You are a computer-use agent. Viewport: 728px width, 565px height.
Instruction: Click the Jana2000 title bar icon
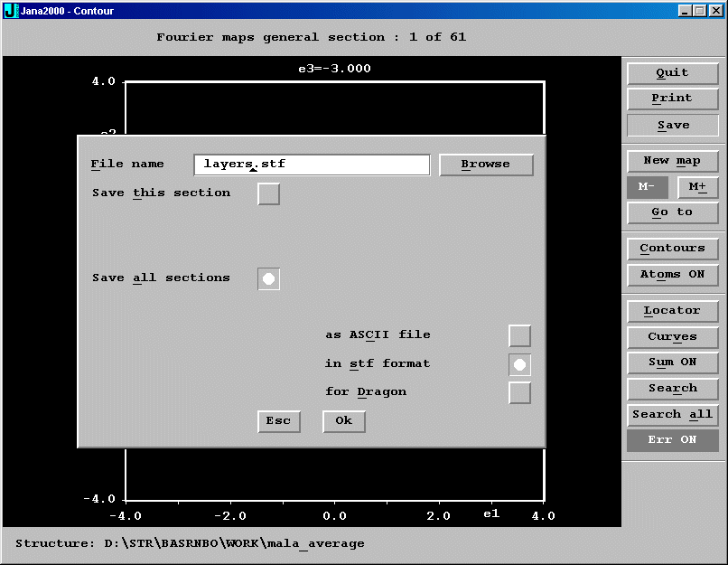[11, 10]
